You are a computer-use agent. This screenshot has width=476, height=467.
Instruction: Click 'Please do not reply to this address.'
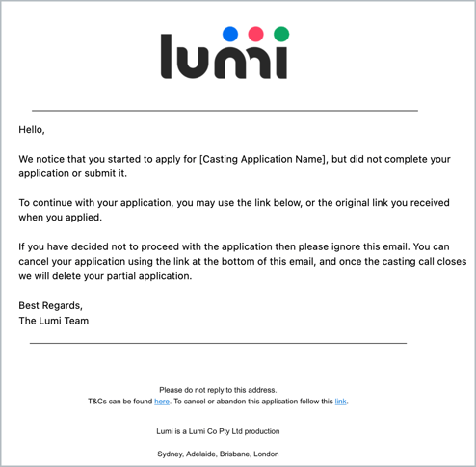pos(218,390)
